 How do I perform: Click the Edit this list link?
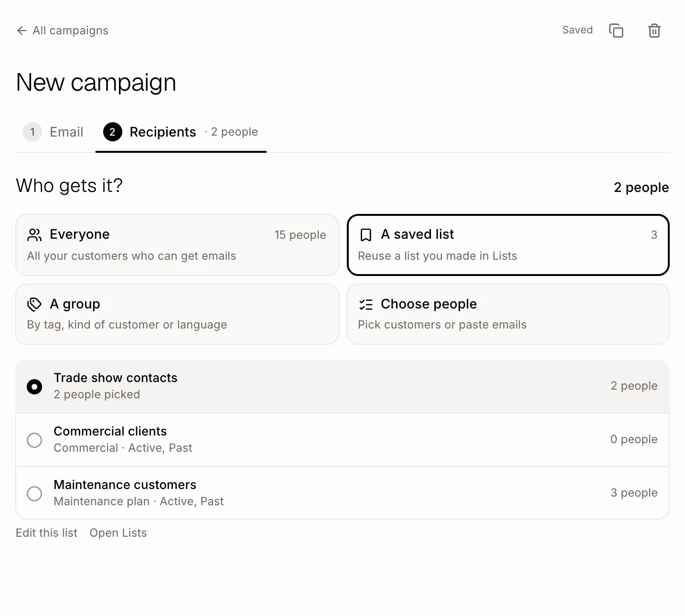[46, 533]
